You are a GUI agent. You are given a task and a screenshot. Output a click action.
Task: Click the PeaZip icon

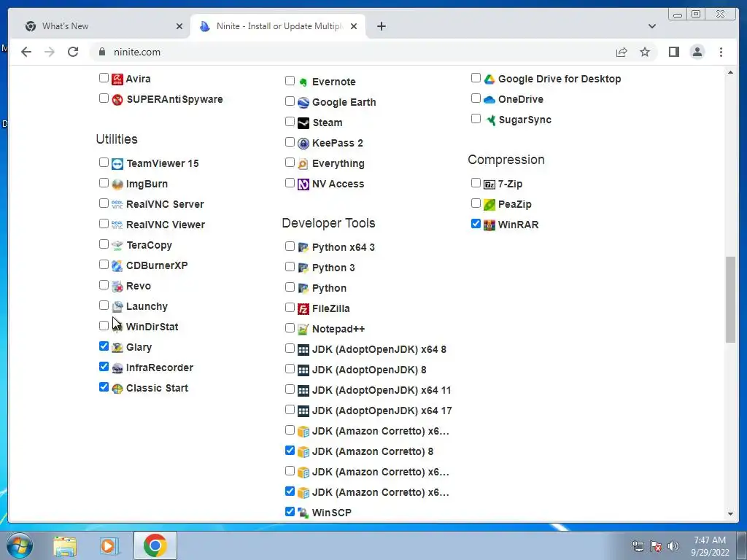489,205
